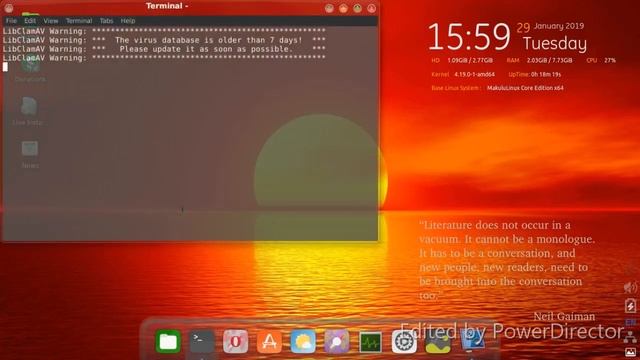Click the Terminal window title bar text
The width and height of the screenshot is (640, 360).
[167, 6]
